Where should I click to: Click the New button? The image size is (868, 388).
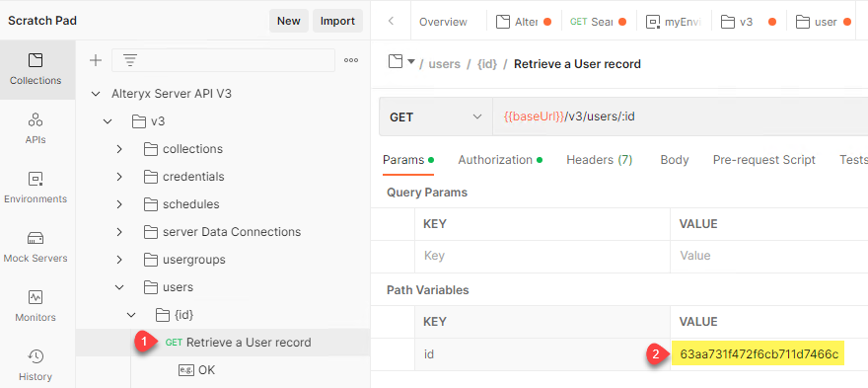[288, 21]
